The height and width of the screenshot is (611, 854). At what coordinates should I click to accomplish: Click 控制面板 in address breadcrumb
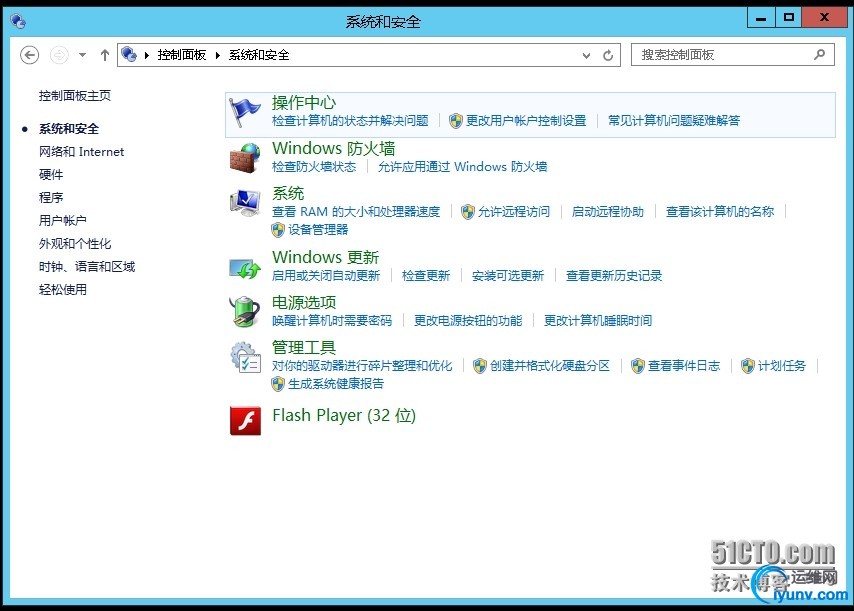tap(181, 55)
